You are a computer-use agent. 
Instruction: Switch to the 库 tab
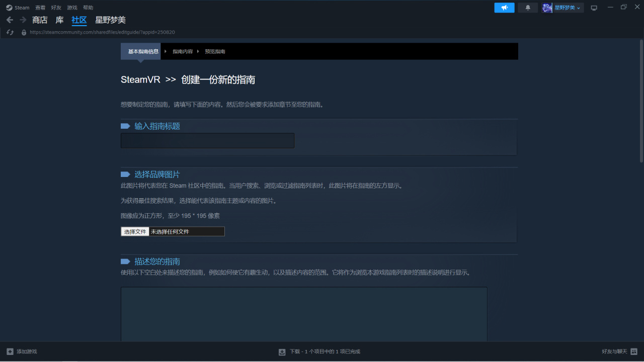point(59,20)
